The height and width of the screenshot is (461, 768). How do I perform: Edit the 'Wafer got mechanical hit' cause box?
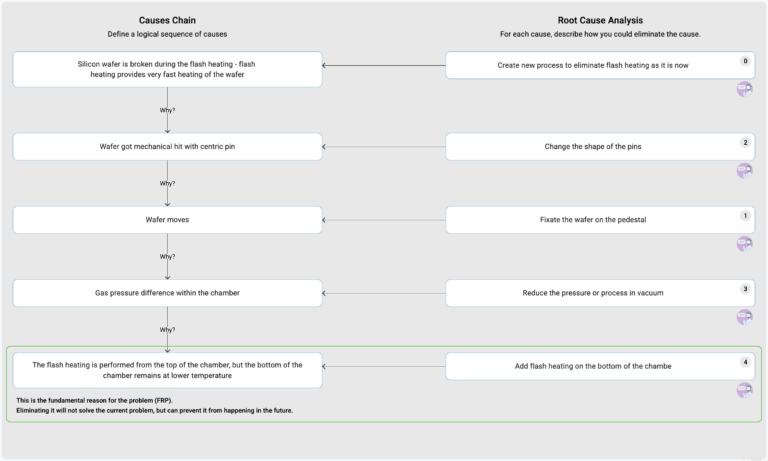point(167,147)
